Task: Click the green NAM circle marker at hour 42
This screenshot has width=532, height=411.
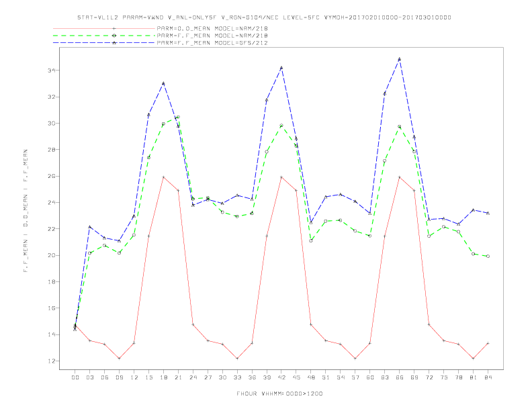Action: coord(281,126)
